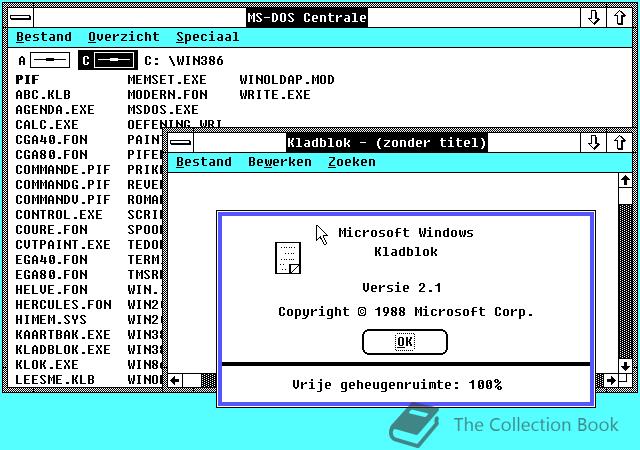Select AGENDA.EXE in file list
The width and height of the screenshot is (640, 450).
[x=55, y=110]
